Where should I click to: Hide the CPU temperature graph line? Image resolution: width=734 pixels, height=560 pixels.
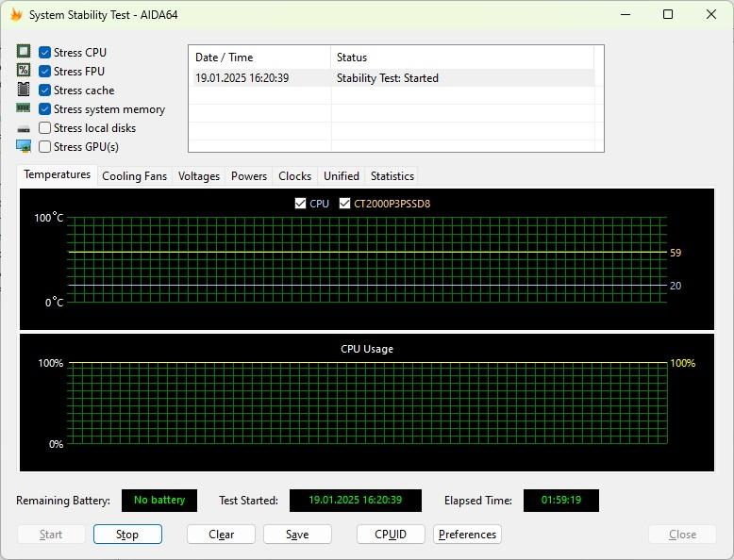click(x=300, y=203)
